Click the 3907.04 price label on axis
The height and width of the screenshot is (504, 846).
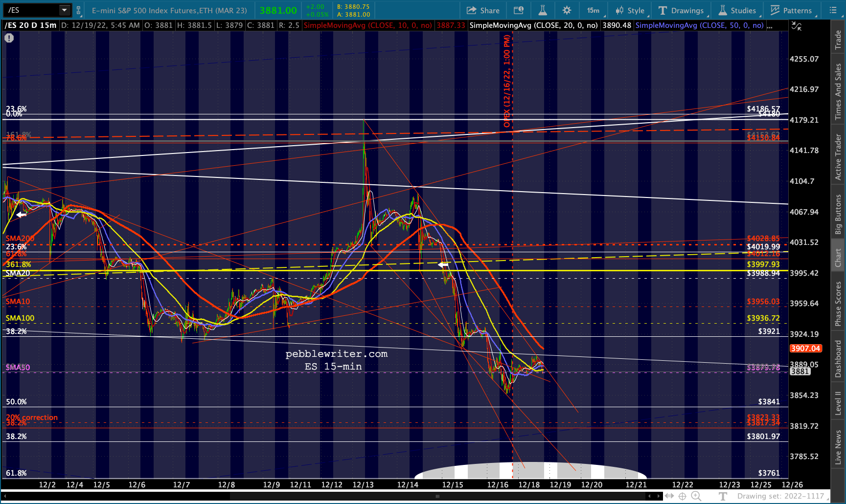coord(805,349)
